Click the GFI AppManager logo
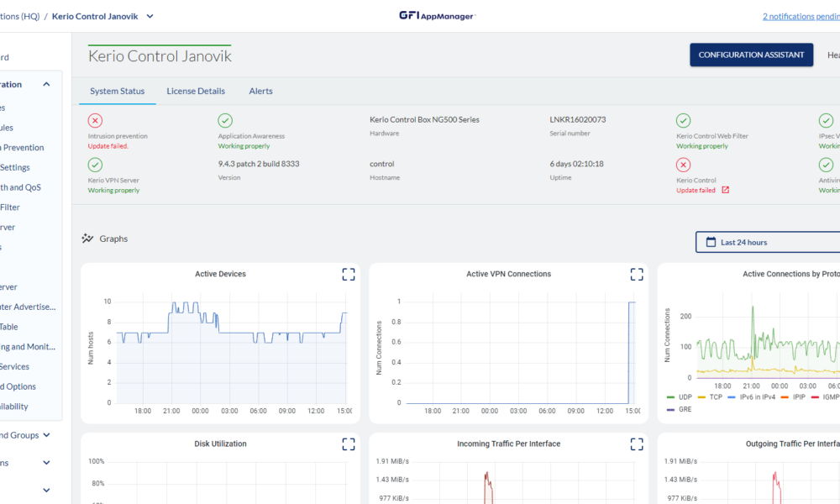This screenshot has width=840, height=504. point(437,16)
